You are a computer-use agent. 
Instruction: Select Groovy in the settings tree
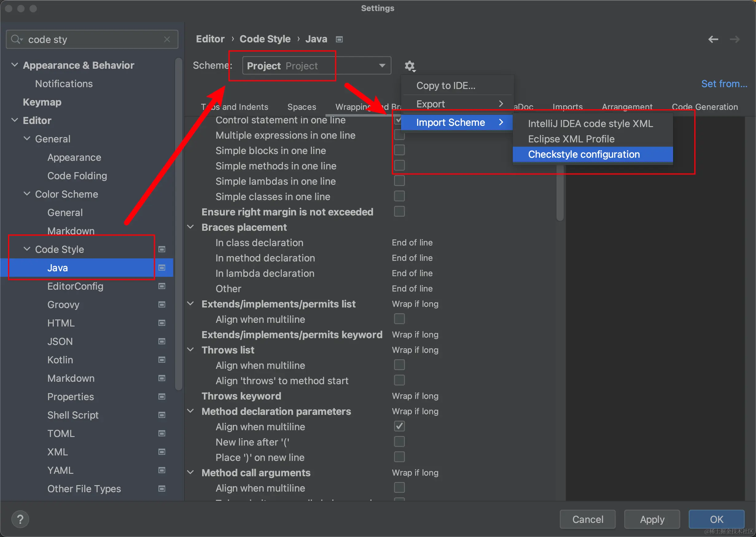point(63,304)
